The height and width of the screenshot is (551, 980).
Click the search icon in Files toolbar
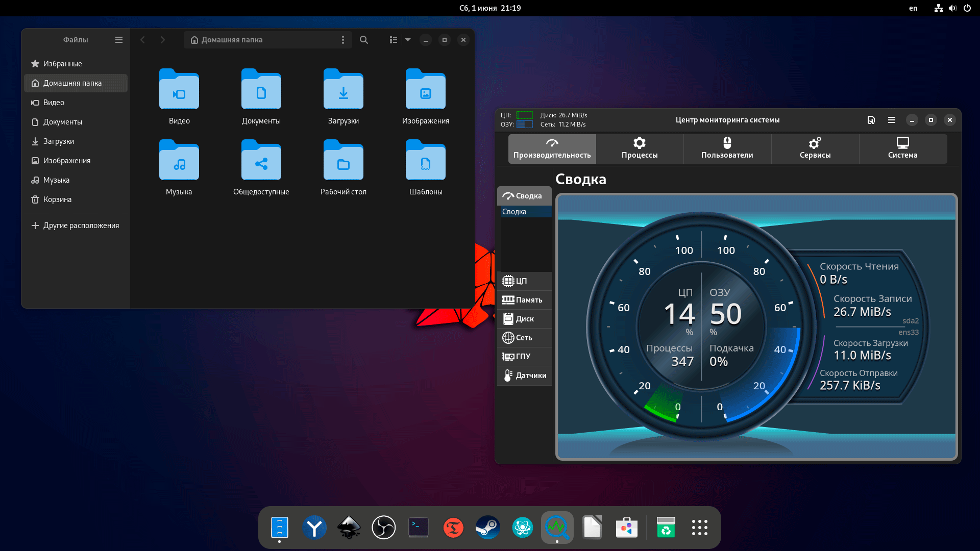[364, 40]
